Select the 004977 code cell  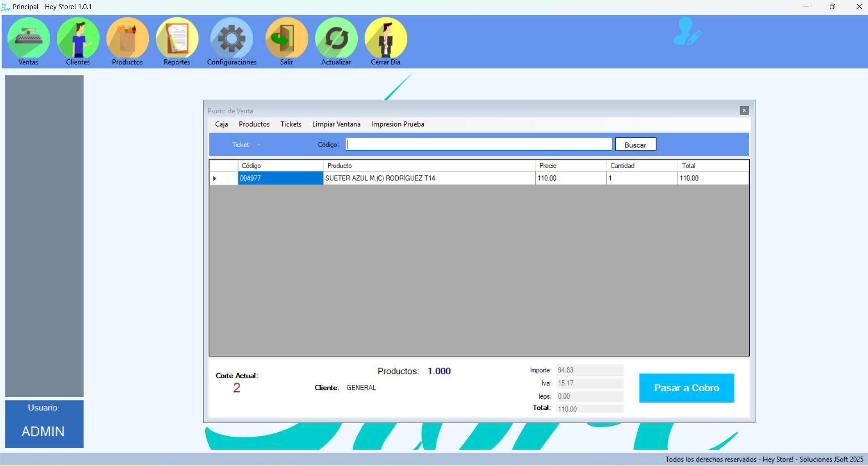pos(280,179)
